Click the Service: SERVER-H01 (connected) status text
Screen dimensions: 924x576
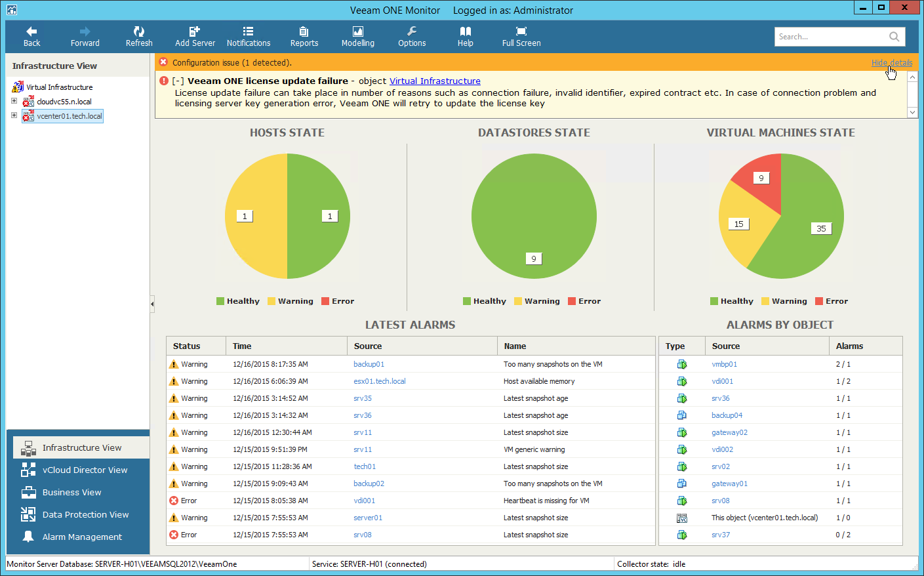369,564
